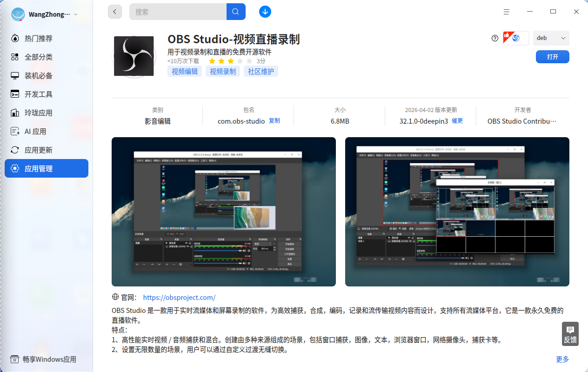Go to 应用更新 in the sidebar
The image size is (588, 372).
point(47,150)
